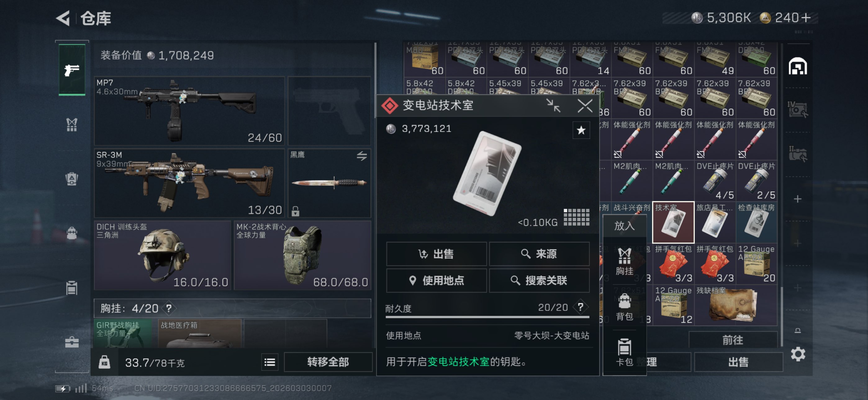868x400 pixels.
Task: Open the weapons tab with the pistol icon
Action: [72, 70]
